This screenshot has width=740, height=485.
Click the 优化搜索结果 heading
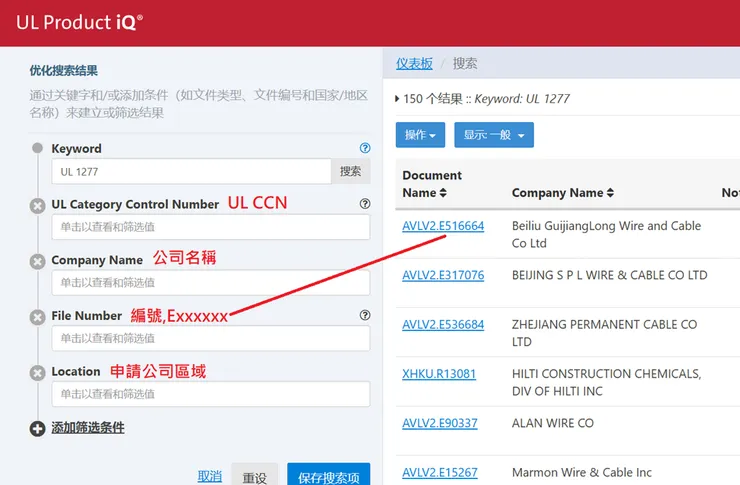point(64,71)
